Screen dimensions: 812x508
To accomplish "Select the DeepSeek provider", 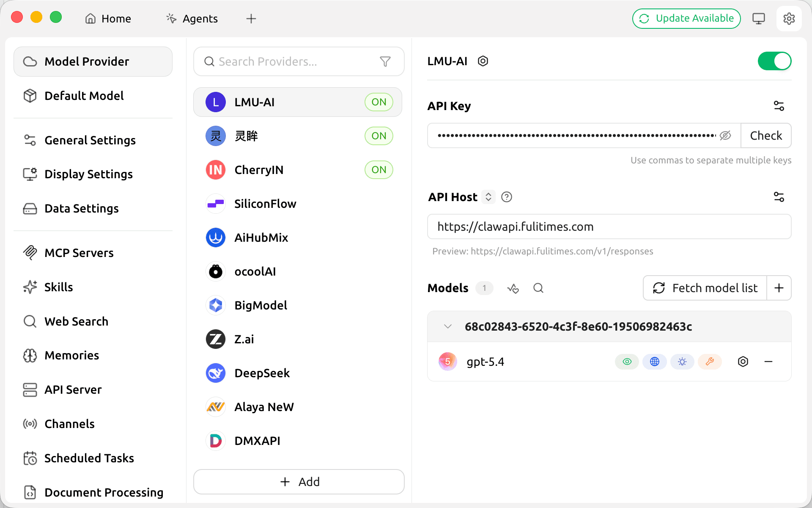I will (x=298, y=373).
